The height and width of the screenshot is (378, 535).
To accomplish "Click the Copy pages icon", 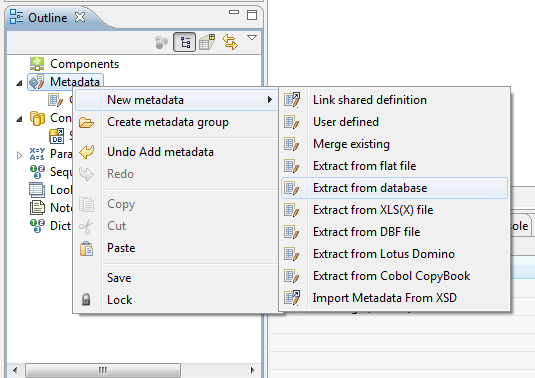I will 86,204.
